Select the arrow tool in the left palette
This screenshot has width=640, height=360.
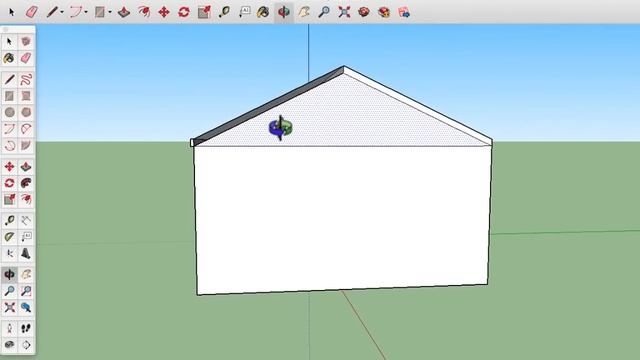tap(10, 41)
